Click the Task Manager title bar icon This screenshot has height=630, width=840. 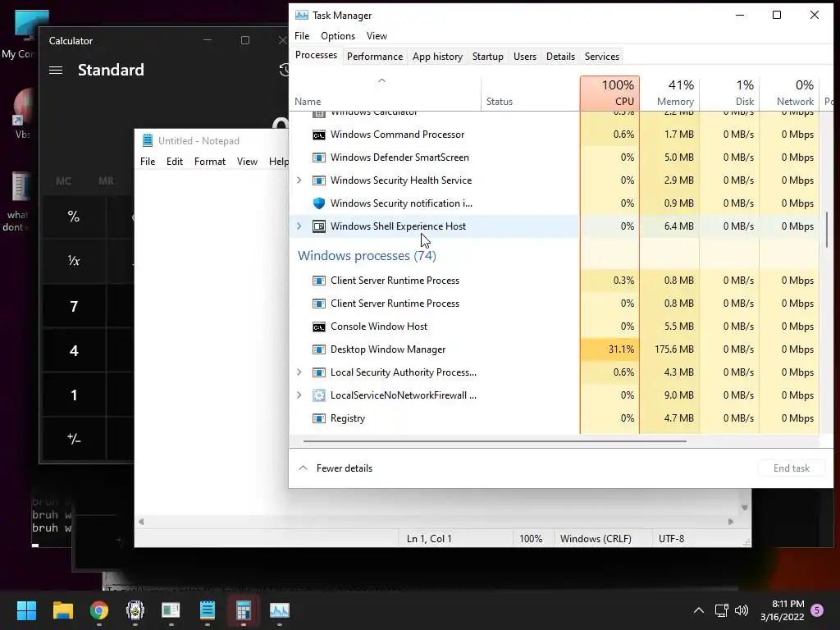[x=302, y=15]
